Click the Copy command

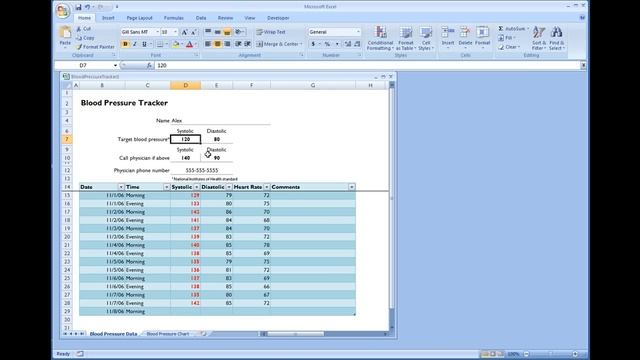pos(85,38)
